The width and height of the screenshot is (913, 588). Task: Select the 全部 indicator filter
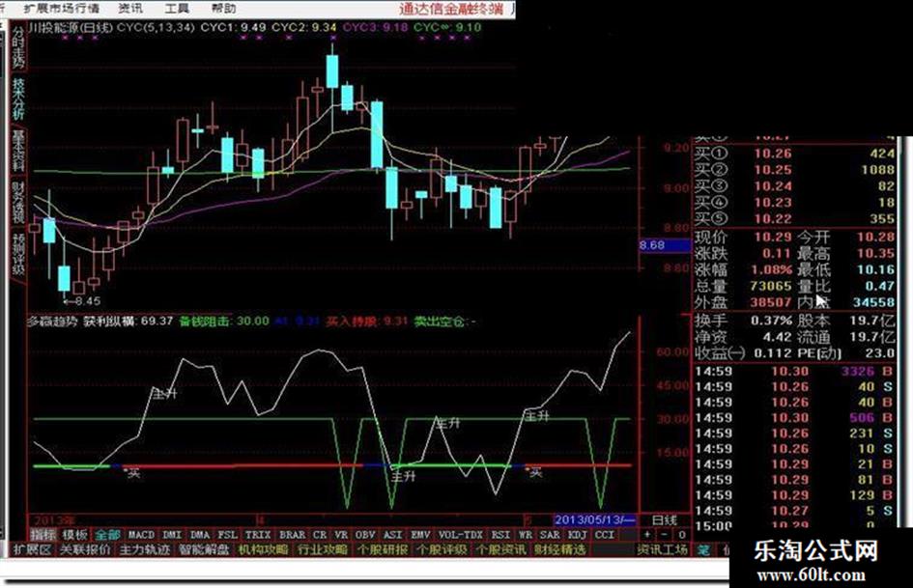[x=107, y=535]
